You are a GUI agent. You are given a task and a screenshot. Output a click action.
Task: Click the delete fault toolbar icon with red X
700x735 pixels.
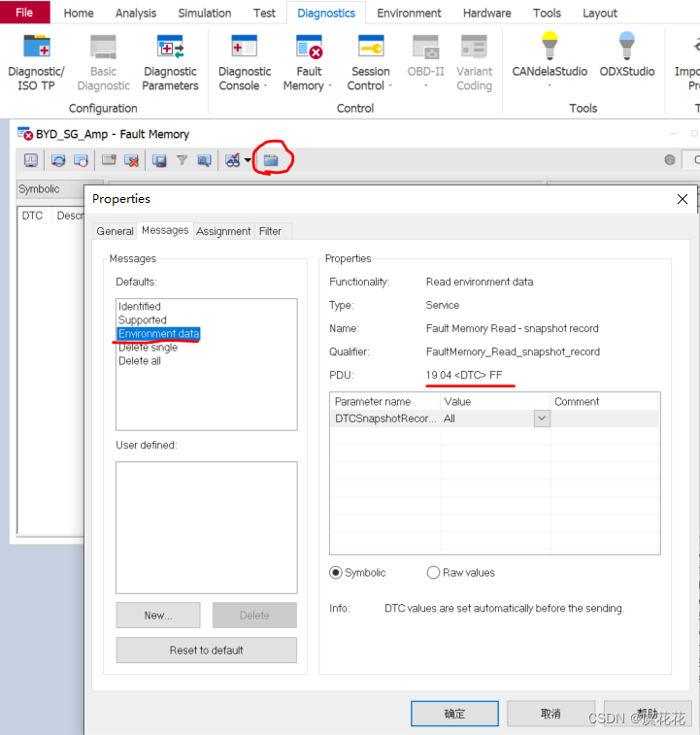click(x=132, y=161)
